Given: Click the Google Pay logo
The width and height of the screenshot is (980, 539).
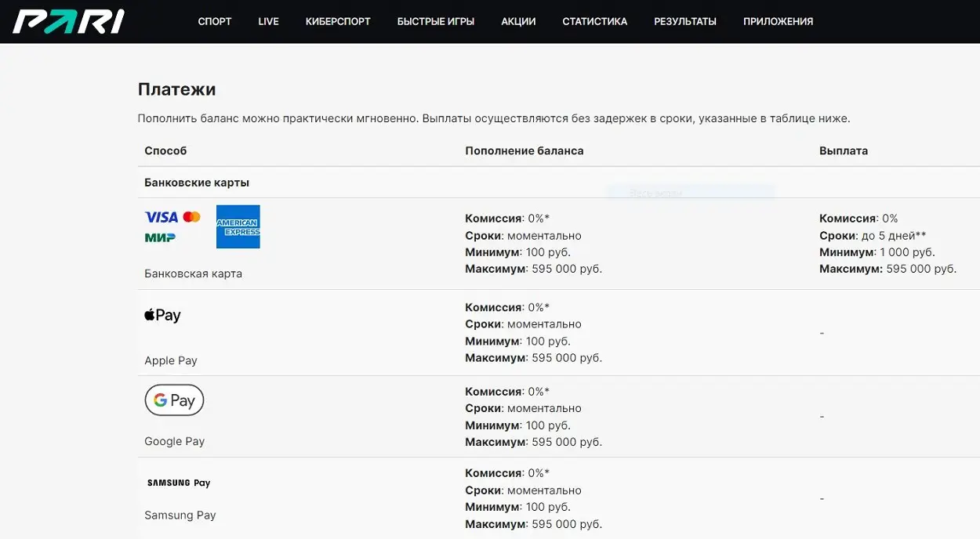Looking at the screenshot, I should point(174,400).
